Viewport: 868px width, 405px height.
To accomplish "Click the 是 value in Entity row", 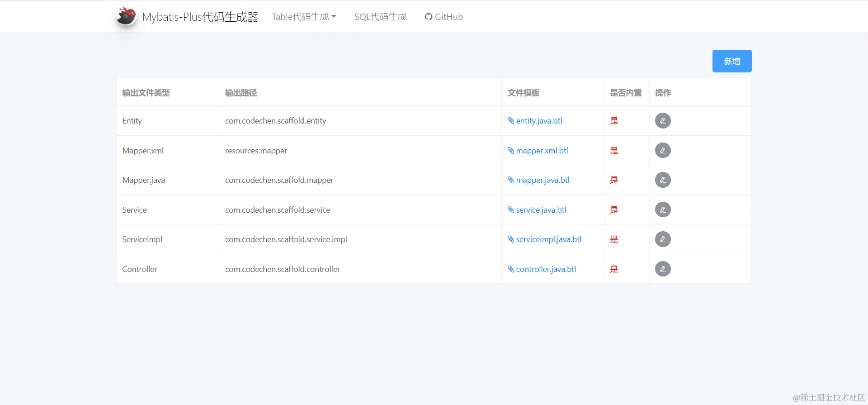I will (614, 121).
